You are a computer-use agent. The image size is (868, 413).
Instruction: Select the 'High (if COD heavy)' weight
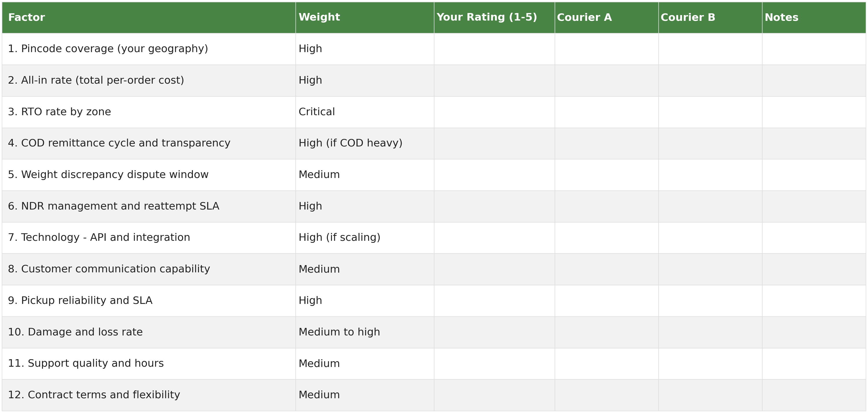tap(365, 143)
